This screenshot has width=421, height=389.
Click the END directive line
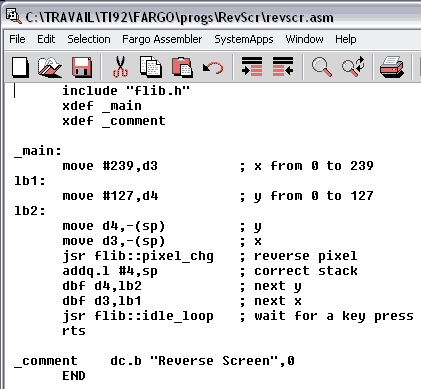[74, 376]
